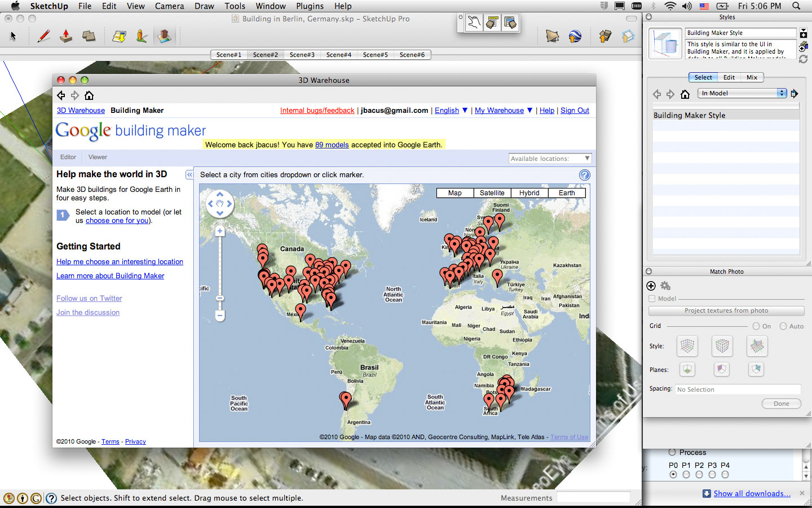Image resolution: width=812 pixels, height=508 pixels.
Task: Toggle the Model checkbox in Match Photo
Action: click(x=652, y=299)
